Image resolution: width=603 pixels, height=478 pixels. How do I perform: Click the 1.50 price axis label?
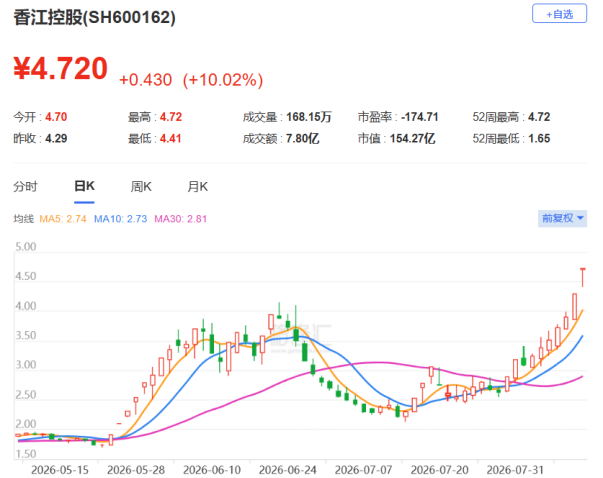click(25, 454)
